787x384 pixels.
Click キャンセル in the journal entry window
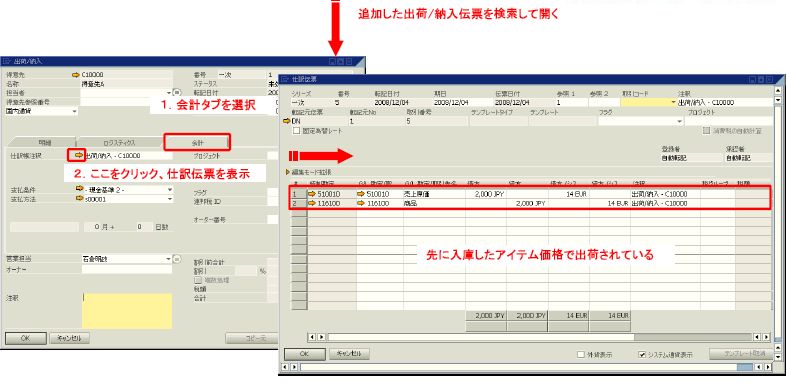coord(349,354)
